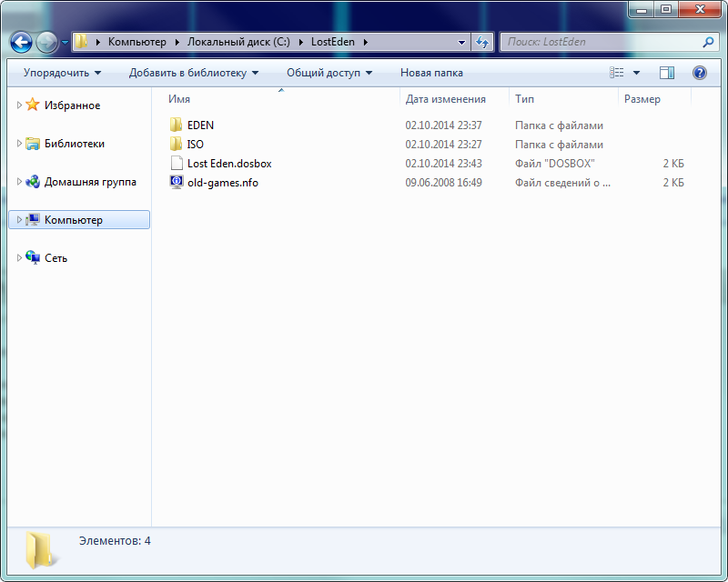The width and height of the screenshot is (728, 582).
Task: Click the Сеть network icon
Action: pyautogui.click(x=33, y=257)
